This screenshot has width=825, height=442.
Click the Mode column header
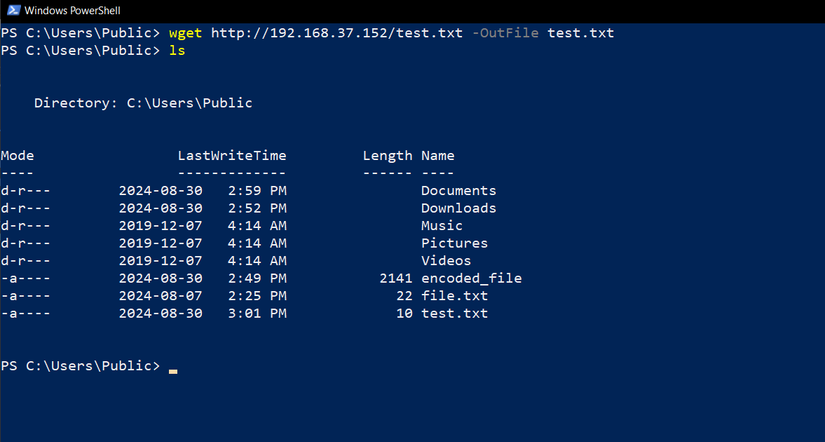18,155
